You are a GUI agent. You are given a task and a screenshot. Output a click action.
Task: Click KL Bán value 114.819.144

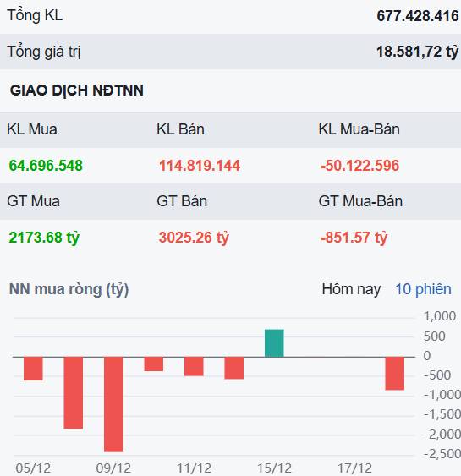pyautogui.click(x=200, y=166)
